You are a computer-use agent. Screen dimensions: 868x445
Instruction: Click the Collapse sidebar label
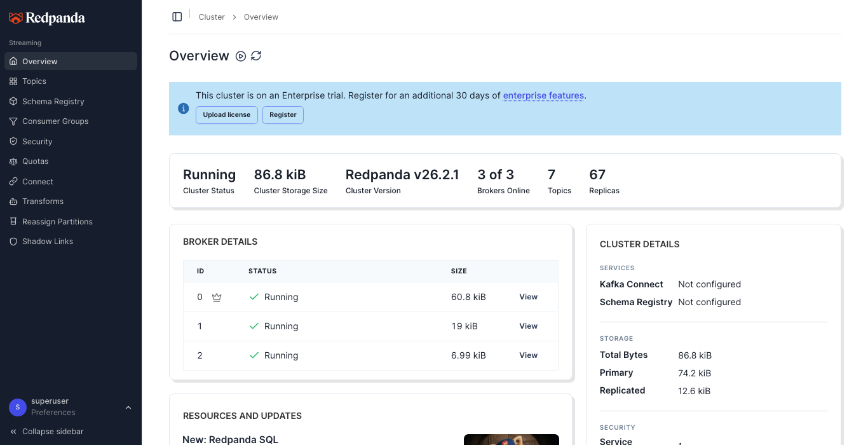[53, 432]
